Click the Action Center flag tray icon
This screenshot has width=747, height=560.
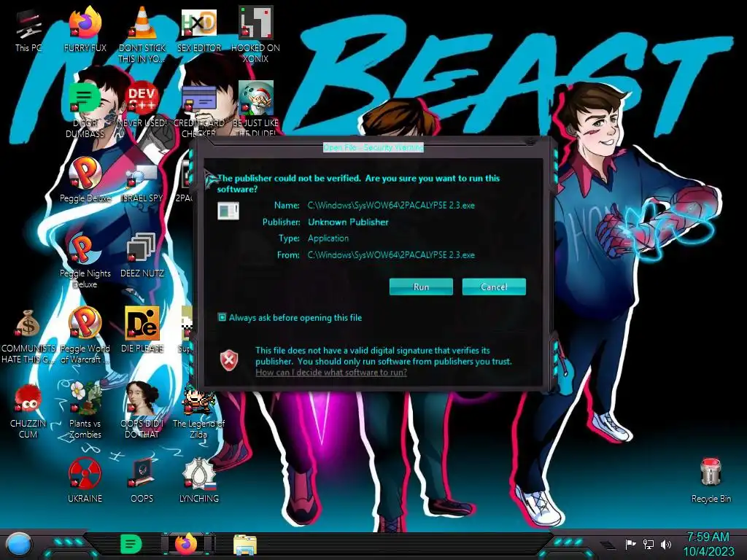click(630, 544)
